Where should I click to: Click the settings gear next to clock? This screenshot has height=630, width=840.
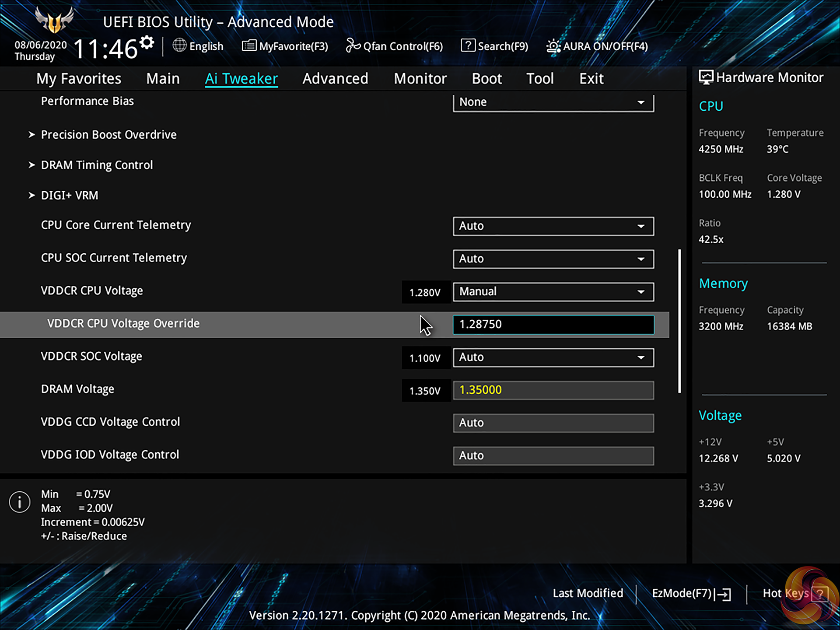[147, 43]
